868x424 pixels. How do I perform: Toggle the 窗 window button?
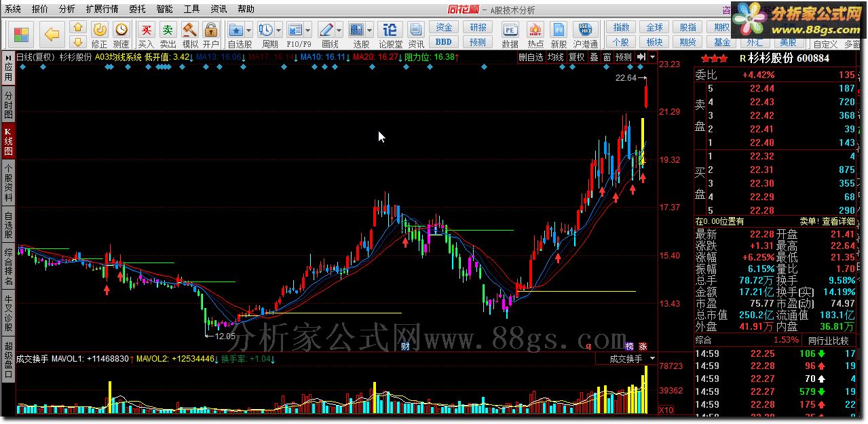(607, 58)
